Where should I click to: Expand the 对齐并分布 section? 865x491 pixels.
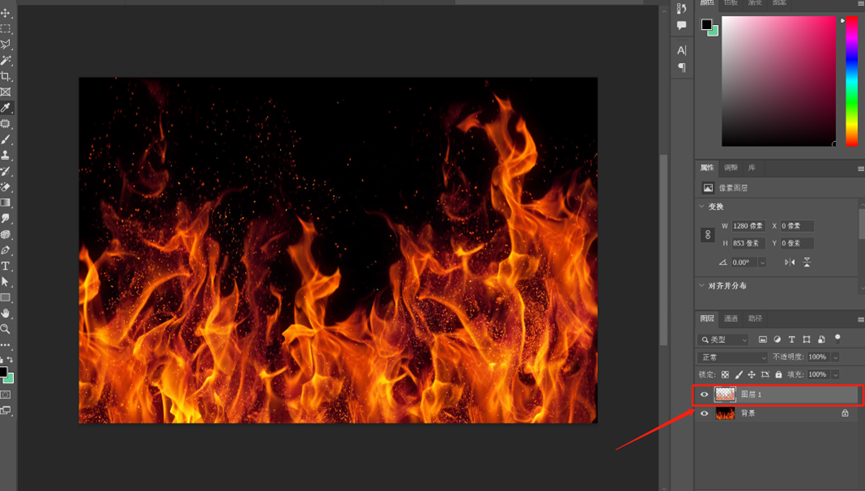(x=701, y=285)
